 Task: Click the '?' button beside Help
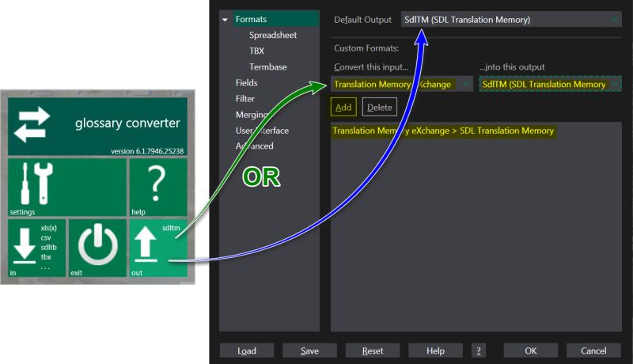tap(479, 351)
